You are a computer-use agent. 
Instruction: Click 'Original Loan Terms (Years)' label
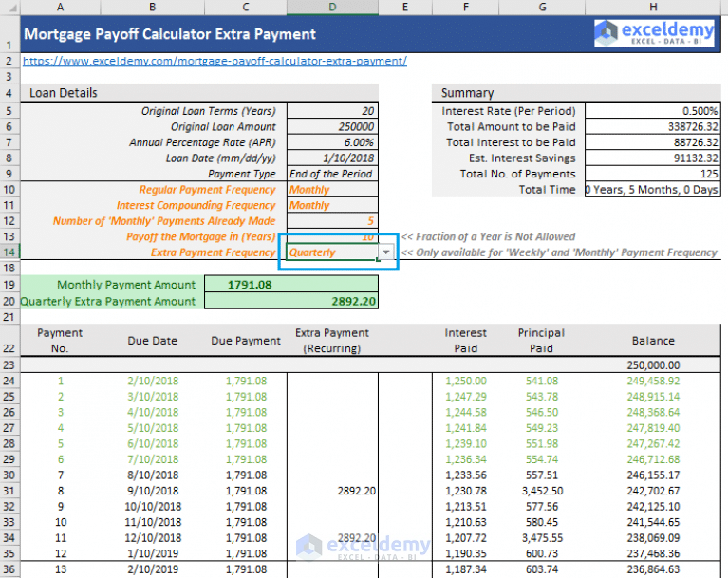[x=208, y=111]
